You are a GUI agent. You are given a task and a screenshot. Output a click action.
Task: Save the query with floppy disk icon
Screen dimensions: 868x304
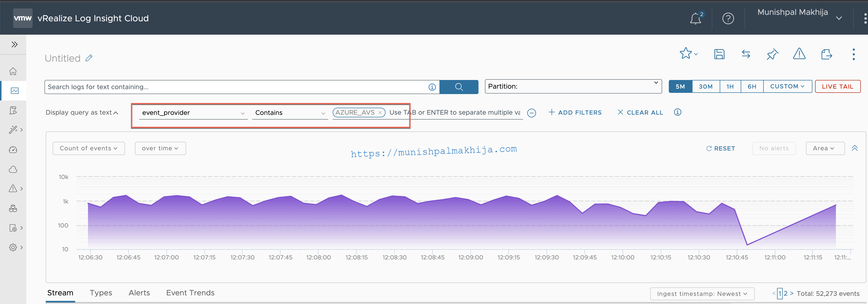click(x=719, y=54)
